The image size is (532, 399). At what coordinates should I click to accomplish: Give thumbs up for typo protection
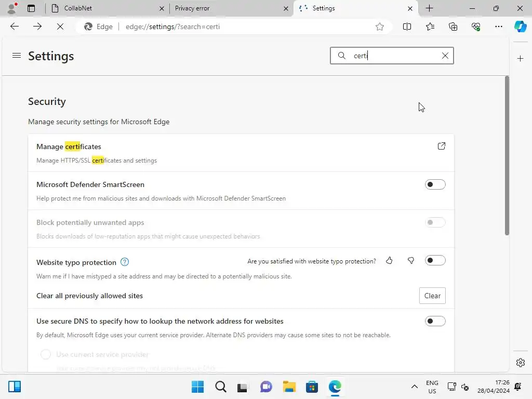tap(389, 261)
